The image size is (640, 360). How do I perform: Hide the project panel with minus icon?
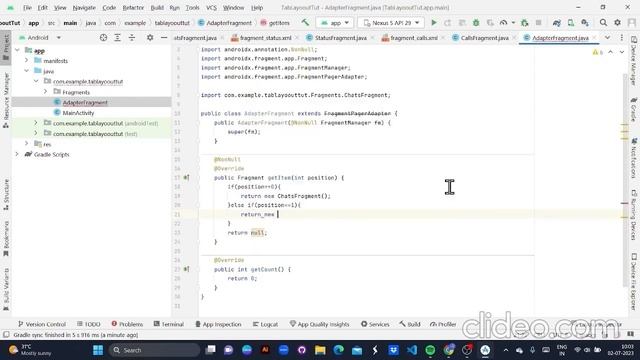(x=164, y=38)
